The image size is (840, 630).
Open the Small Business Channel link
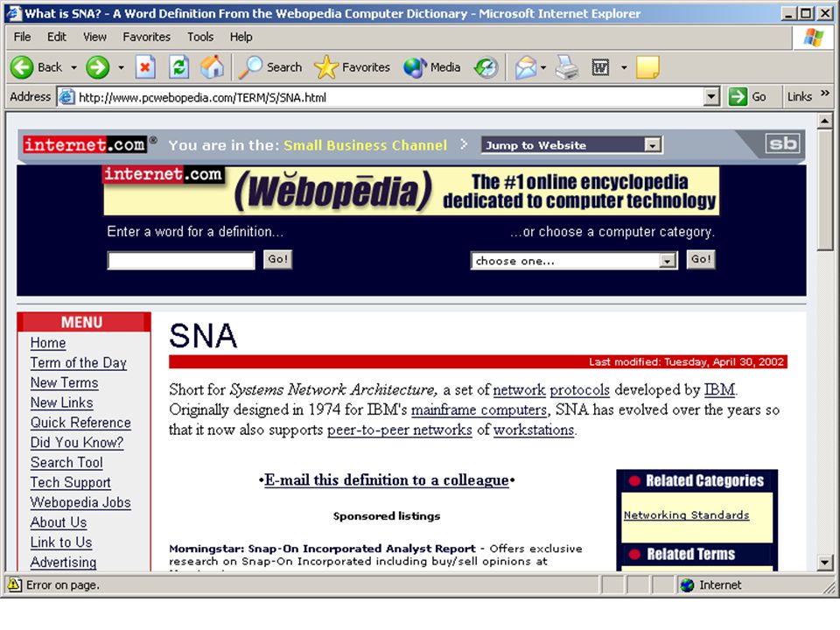365,145
